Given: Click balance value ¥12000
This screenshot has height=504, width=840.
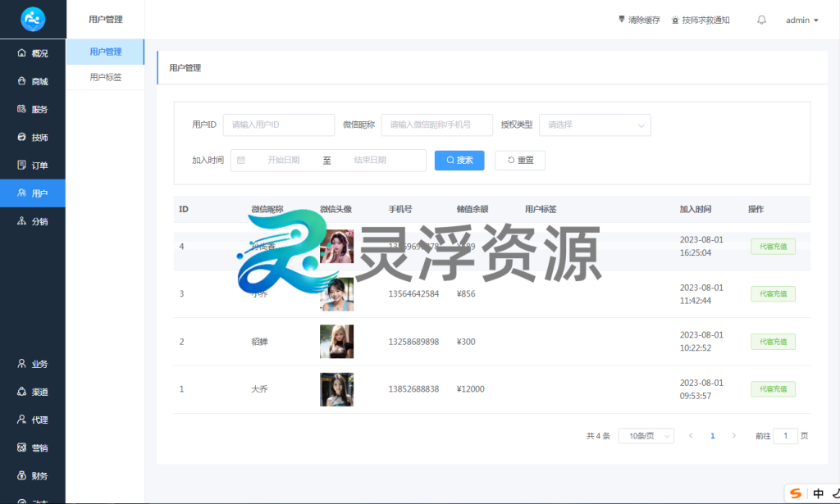Looking at the screenshot, I should [x=470, y=389].
